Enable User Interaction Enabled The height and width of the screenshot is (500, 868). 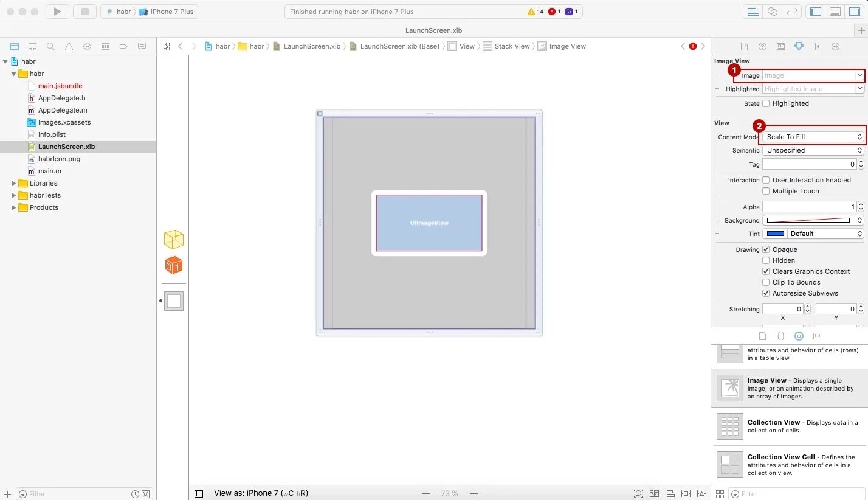pos(766,180)
